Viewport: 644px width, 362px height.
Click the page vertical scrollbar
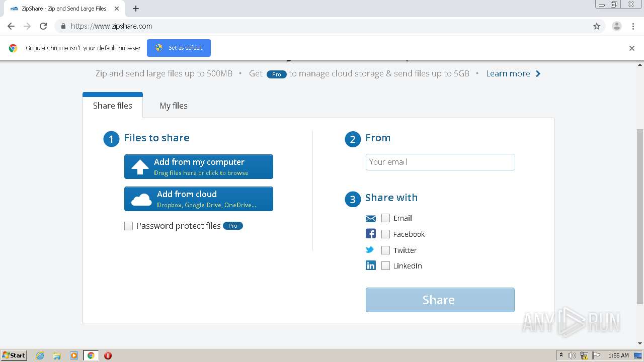(640, 216)
